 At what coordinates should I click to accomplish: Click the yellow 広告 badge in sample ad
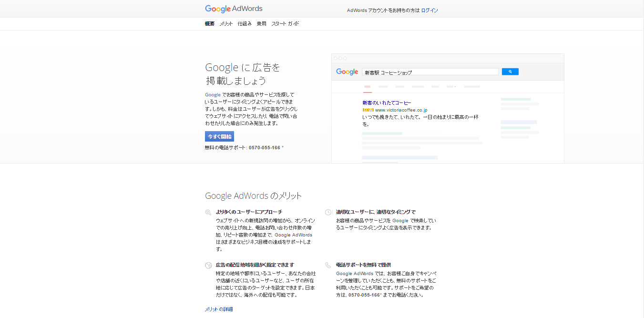(x=368, y=110)
